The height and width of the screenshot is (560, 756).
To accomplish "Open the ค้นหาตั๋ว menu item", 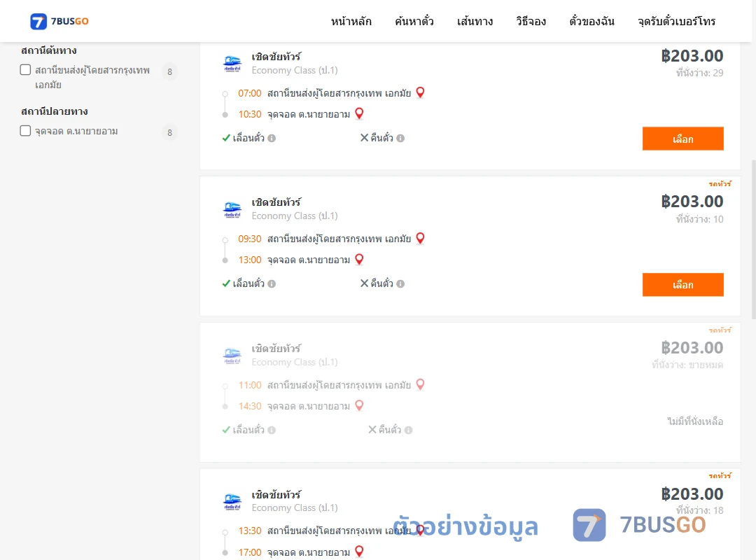I will point(414,21).
